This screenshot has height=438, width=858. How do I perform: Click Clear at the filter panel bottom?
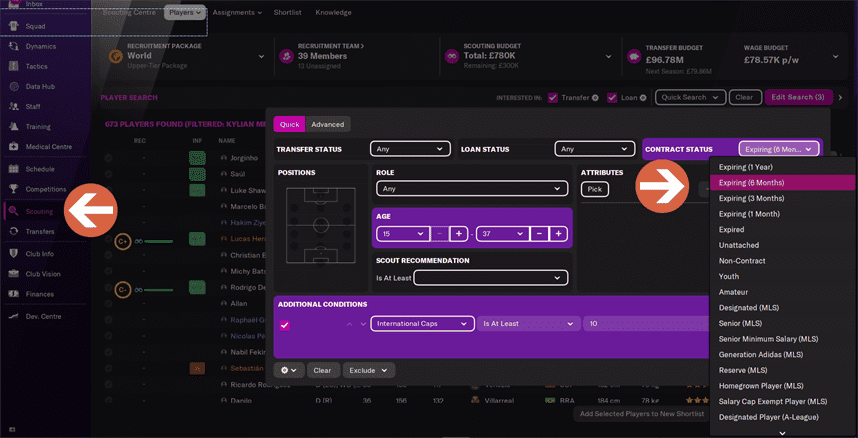[322, 371]
